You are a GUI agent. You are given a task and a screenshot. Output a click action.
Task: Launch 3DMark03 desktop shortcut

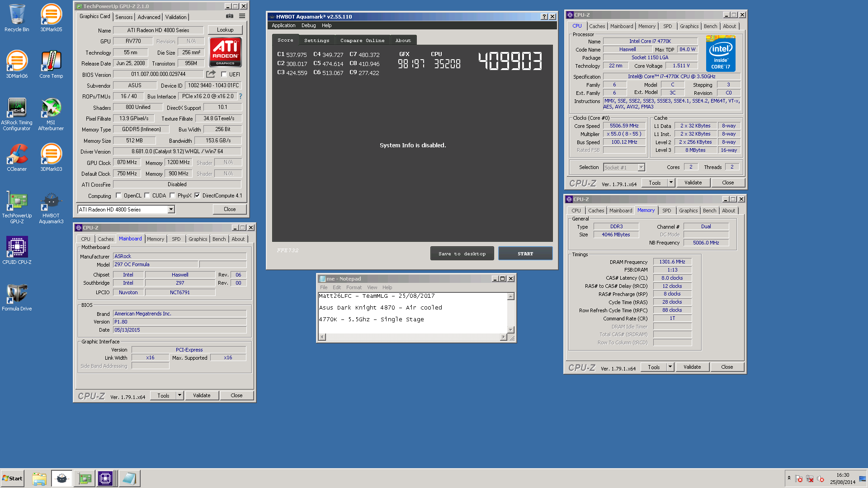click(51, 158)
